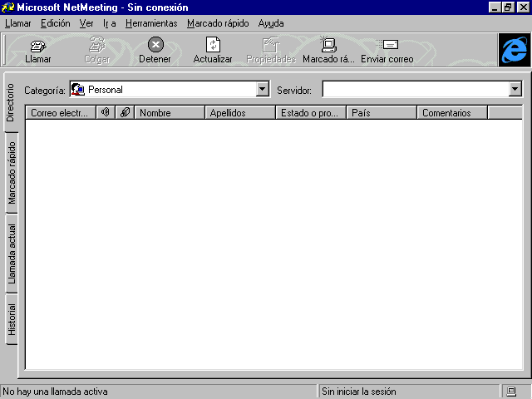532x399 pixels.
Task: Close the NetMeeting window
Action: point(523,7)
